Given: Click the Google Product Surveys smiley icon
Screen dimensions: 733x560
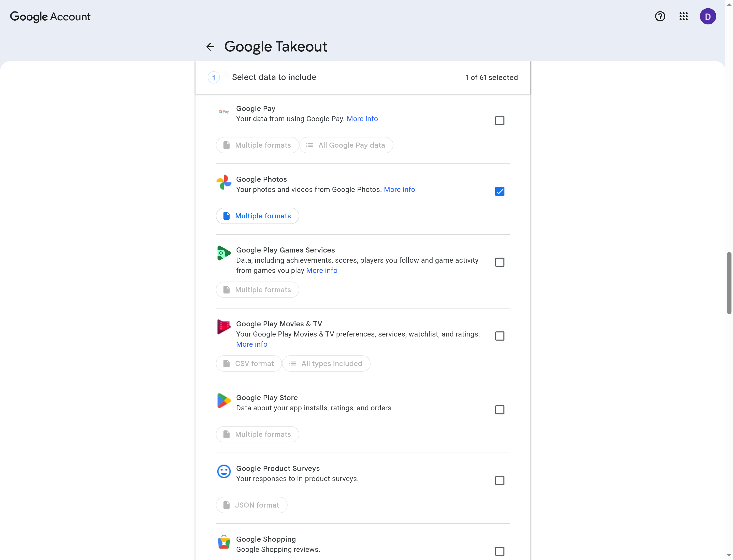Looking at the screenshot, I should point(224,471).
